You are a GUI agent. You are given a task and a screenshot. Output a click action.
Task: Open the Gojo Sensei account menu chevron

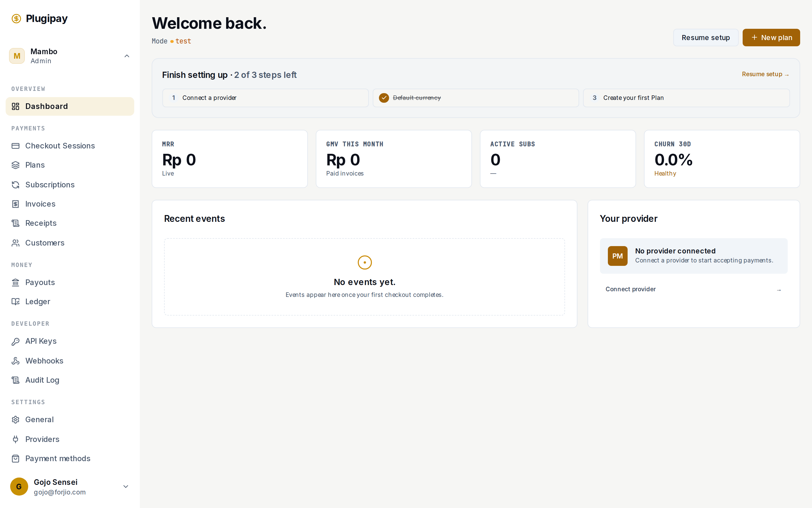pos(126,487)
